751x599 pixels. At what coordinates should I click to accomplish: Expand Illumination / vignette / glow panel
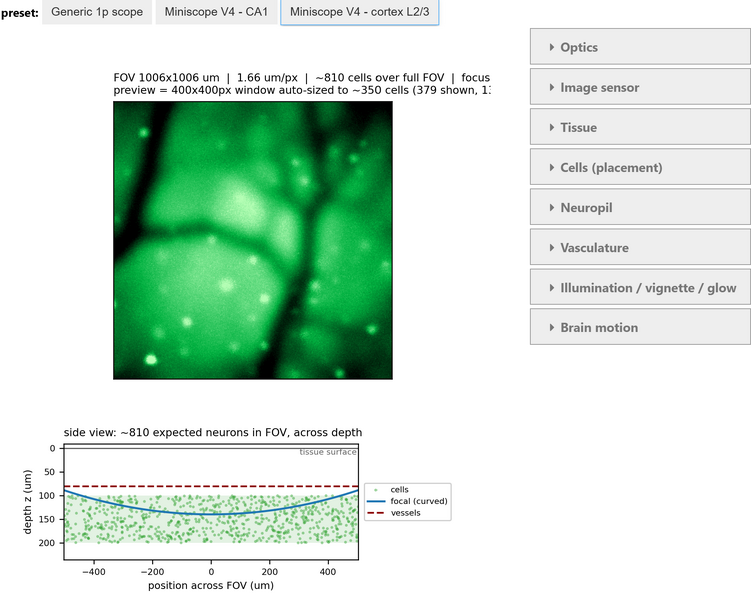[640, 288]
